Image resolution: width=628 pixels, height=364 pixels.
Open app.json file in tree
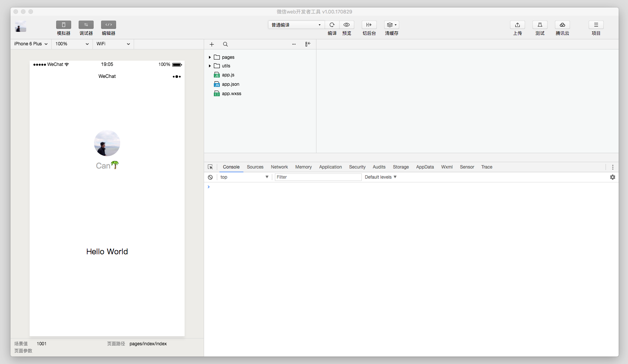pos(230,84)
